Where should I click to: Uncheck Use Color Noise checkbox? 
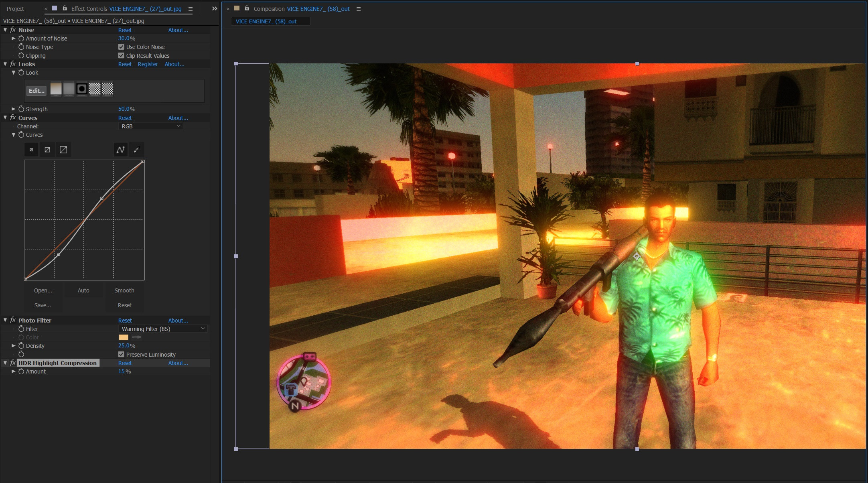pyautogui.click(x=121, y=47)
